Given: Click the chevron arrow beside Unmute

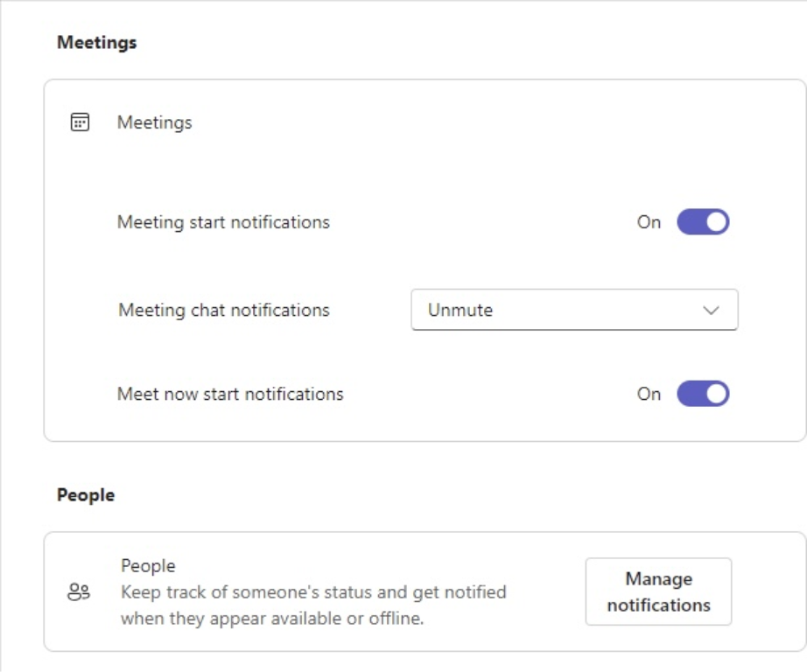Looking at the screenshot, I should click(711, 310).
